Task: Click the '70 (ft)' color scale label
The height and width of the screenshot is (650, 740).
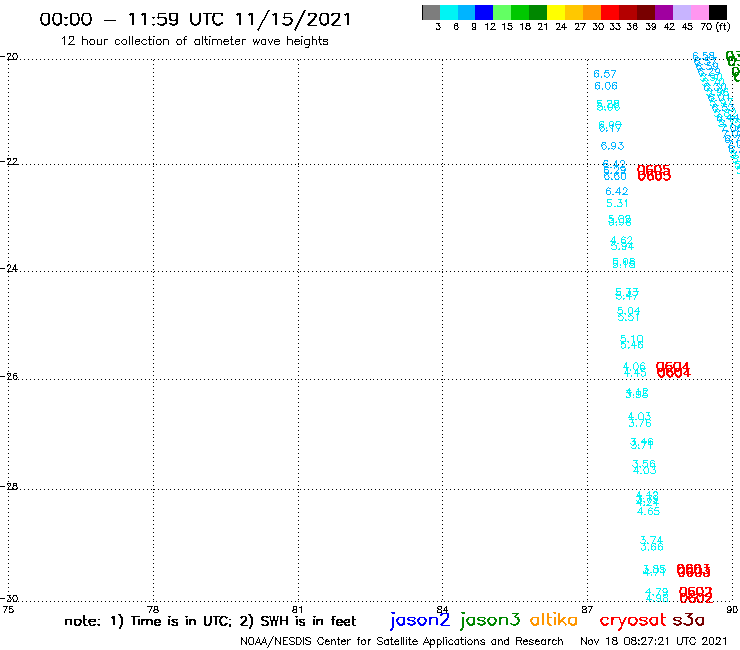Action: (715, 27)
